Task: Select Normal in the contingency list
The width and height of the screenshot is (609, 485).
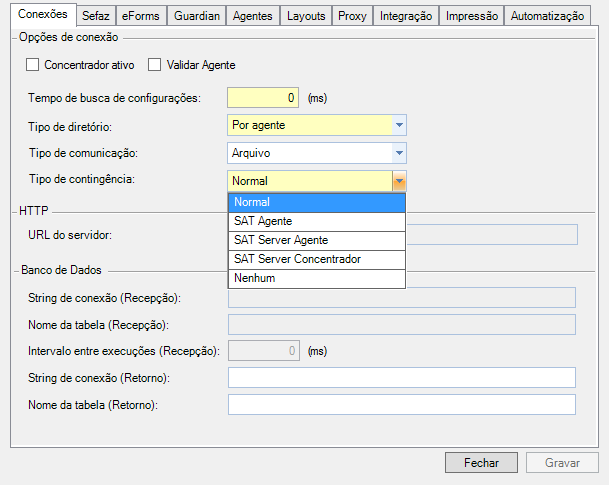Action: click(x=316, y=202)
